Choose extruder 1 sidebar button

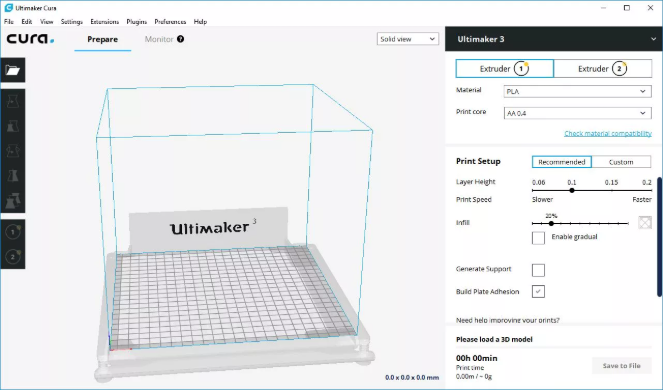(13, 232)
